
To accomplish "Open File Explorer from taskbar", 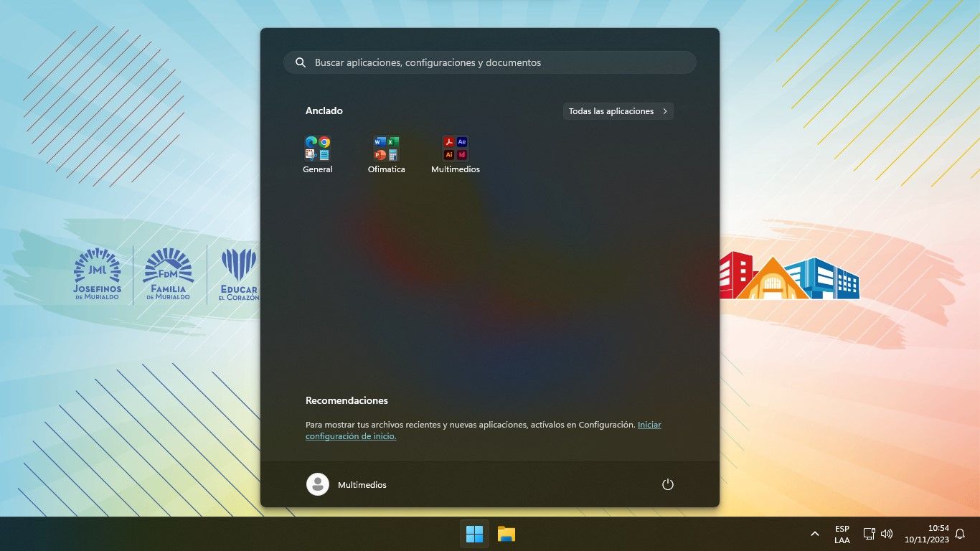I will (507, 534).
